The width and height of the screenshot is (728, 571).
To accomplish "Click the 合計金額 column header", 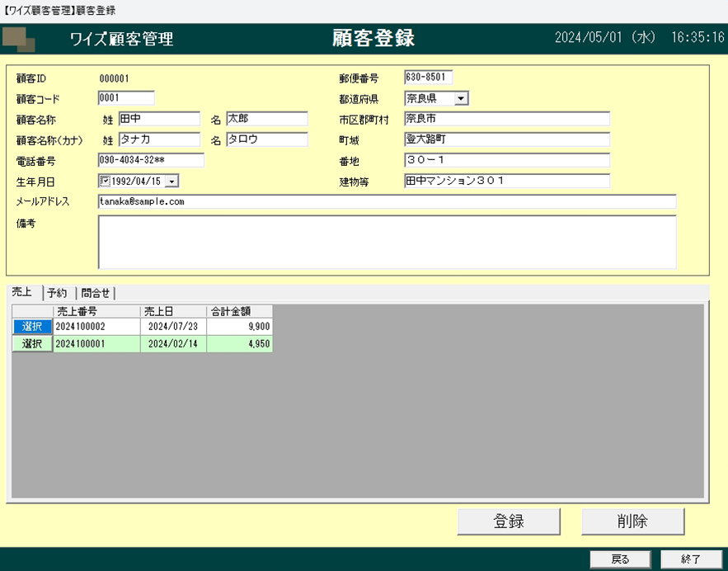I will tap(239, 311).
